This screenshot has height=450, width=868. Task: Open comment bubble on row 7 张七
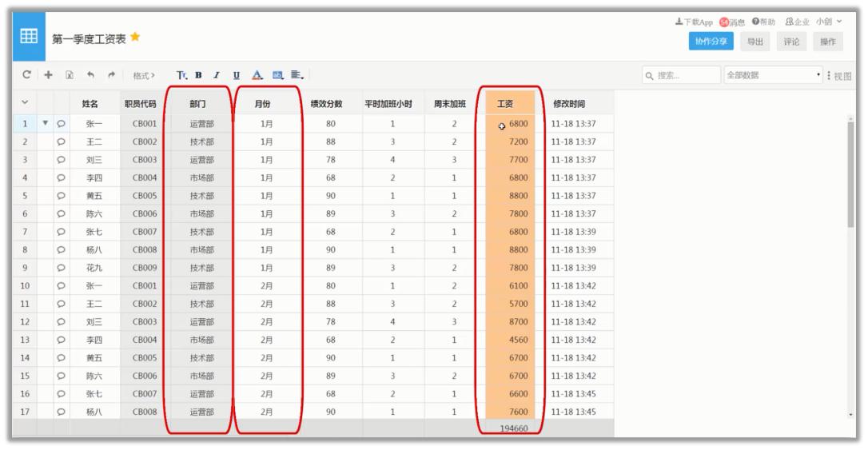[x=61, y=232]
